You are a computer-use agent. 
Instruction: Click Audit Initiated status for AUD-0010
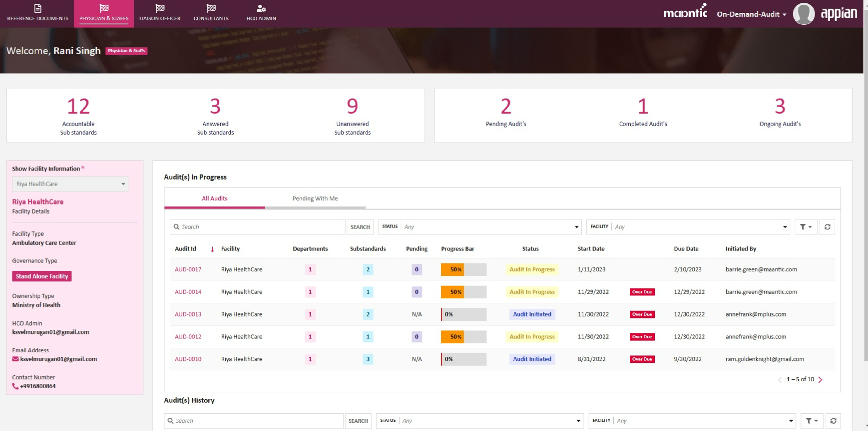pyautogui.click(x=532, y=359)
